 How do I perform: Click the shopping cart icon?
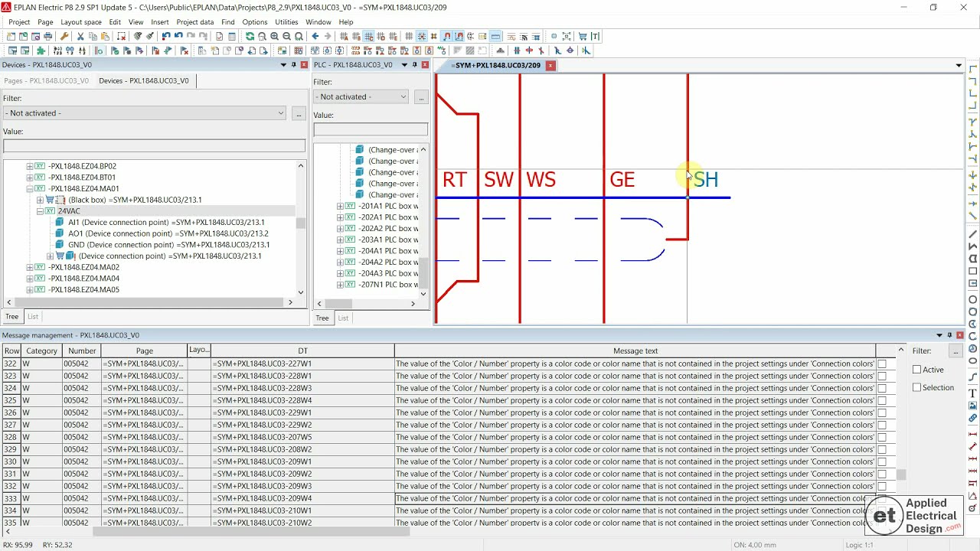pyautogui.click(x=583, y=37)
